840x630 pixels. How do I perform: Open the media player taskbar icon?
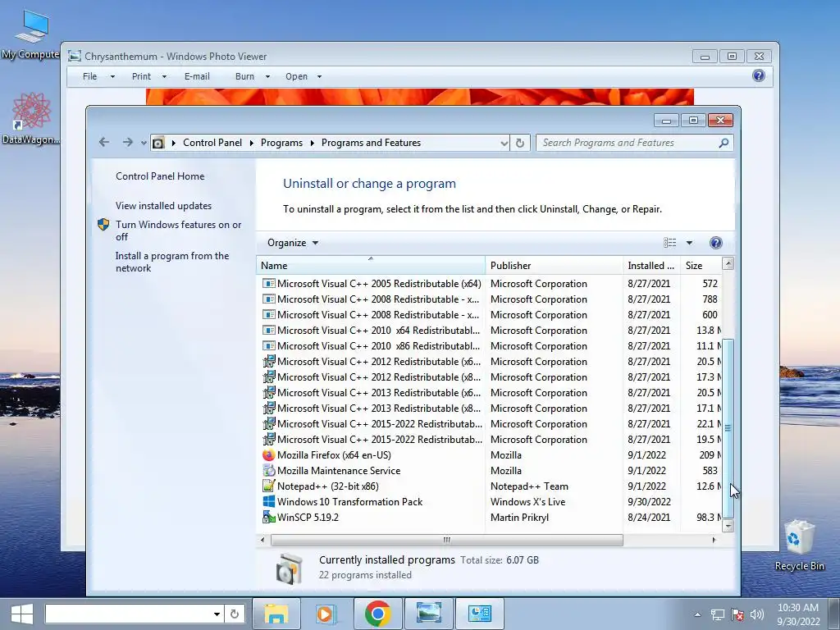[x=326, y=614]
